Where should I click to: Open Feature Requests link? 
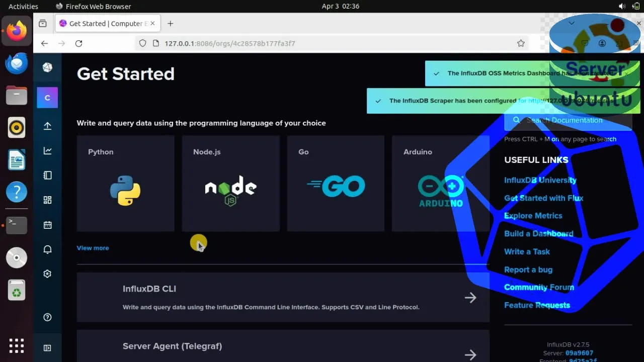pyautogui.click(x=537, y=305)
